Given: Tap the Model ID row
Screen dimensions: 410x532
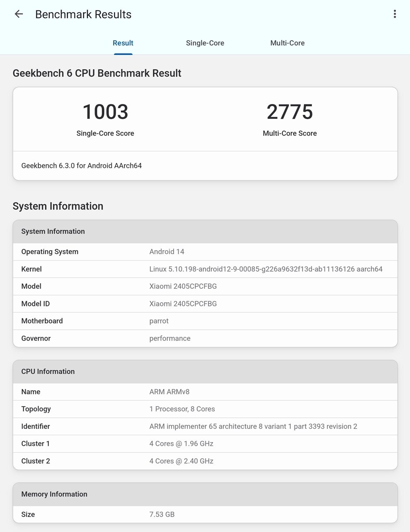Looking at the screenshot, I should pos(205,304).
